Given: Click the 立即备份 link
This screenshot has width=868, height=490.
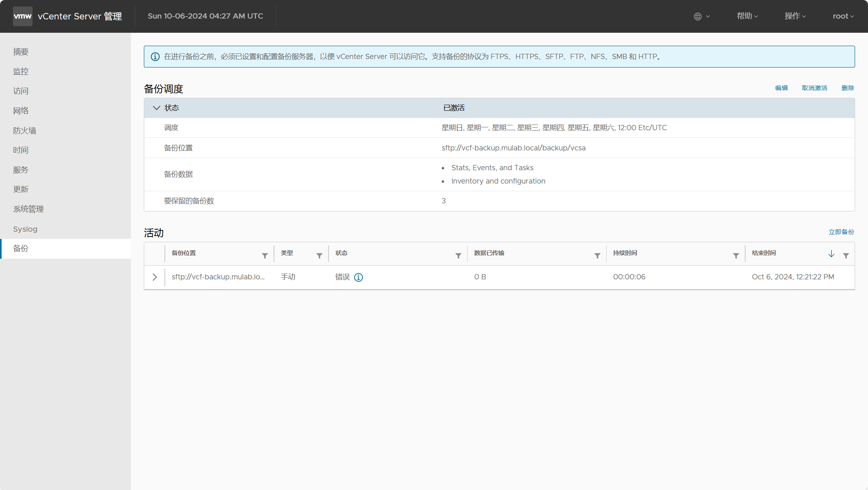Looking at the screenshot, I should (841, 232).
